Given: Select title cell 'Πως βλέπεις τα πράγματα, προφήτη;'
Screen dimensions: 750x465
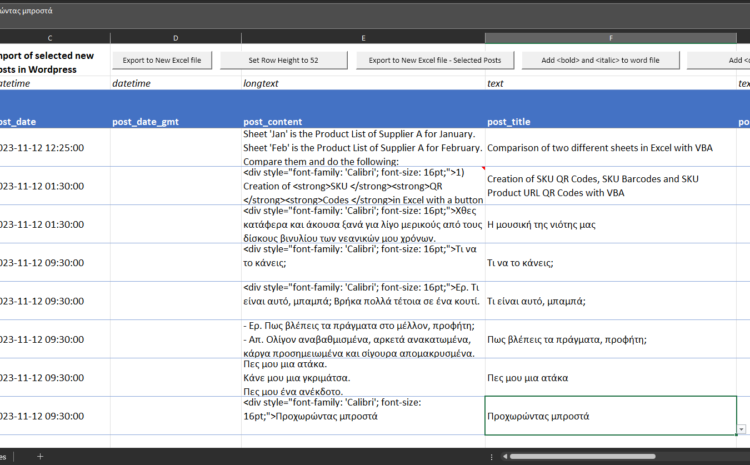Looking at the screenshot, I should click(x=611, y=339).
